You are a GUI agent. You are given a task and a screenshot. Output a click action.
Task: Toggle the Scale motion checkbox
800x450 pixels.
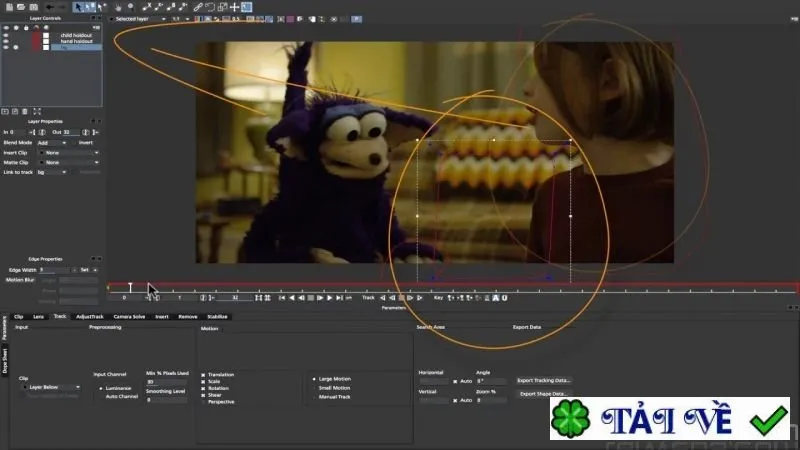click(x=203, y=382)
